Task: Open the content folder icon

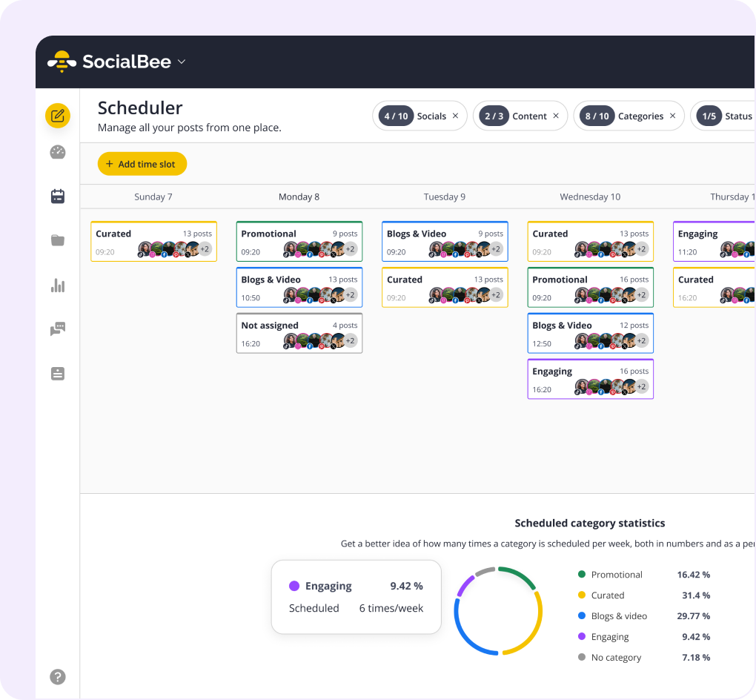Action: pos(57,240)
